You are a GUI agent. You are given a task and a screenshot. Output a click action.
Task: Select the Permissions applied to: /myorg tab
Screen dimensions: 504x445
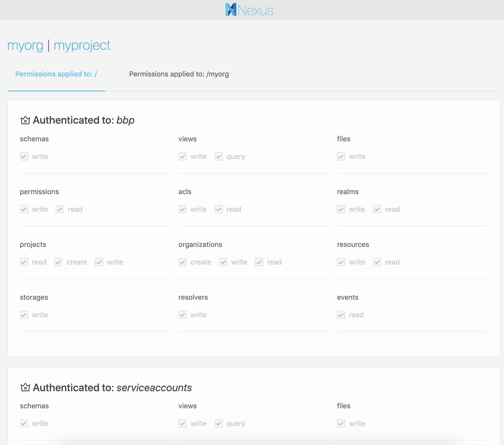coord(179,74)
